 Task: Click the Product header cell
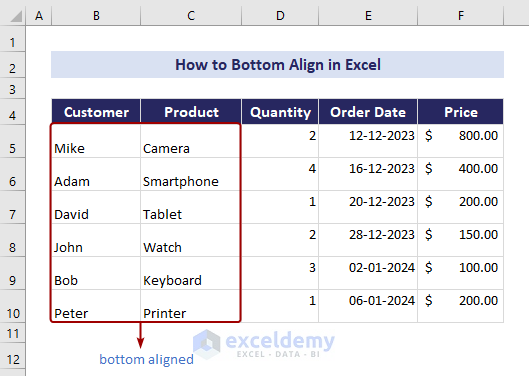click(x=191, y=112)
